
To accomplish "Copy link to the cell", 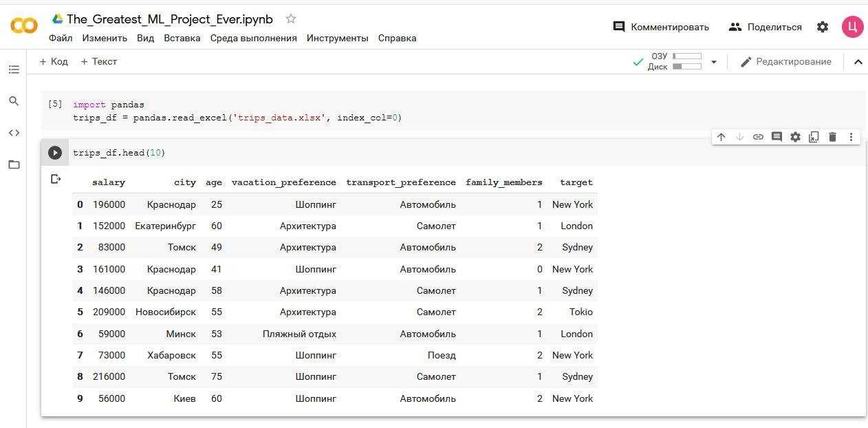I will 758,137.
